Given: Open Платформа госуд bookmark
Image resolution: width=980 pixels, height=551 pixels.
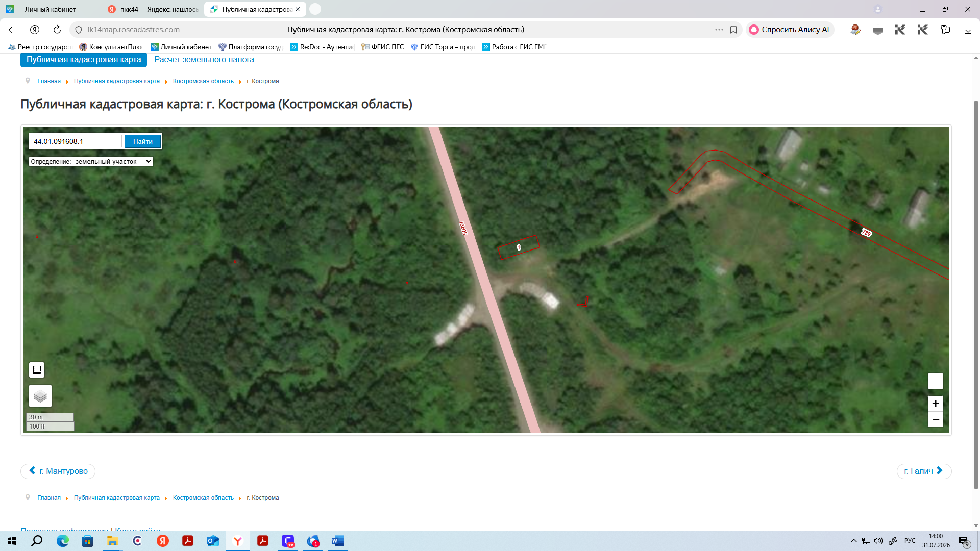Looking at the screenshot, I should (x=251, y=47).
